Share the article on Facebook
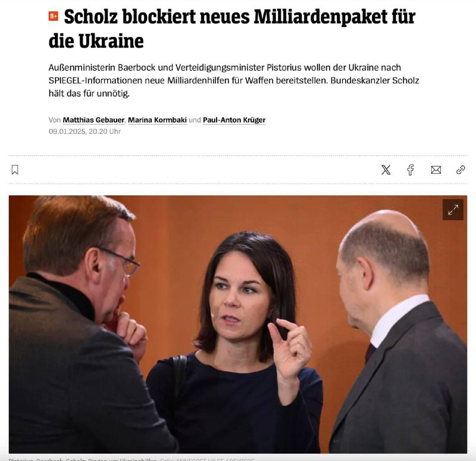This screenshot has height=461, width=476. point(411,170)
